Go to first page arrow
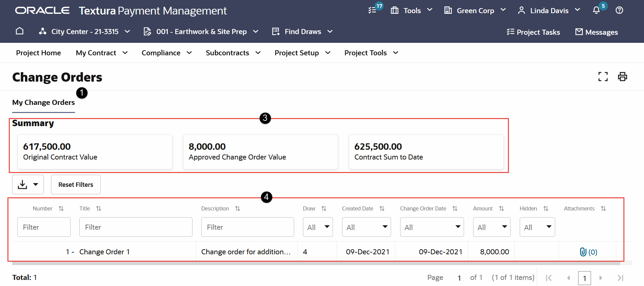This screenshot has height=286, width=644. tap(549, 278)
